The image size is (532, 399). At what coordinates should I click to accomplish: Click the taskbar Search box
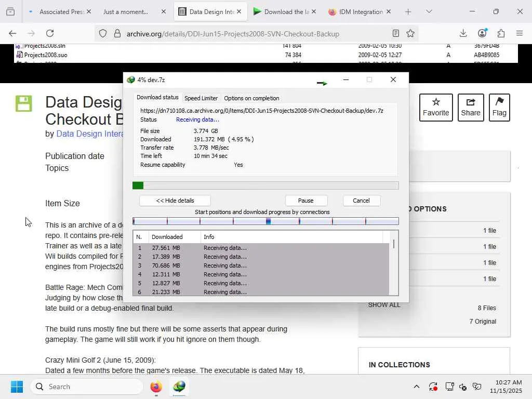87,387
